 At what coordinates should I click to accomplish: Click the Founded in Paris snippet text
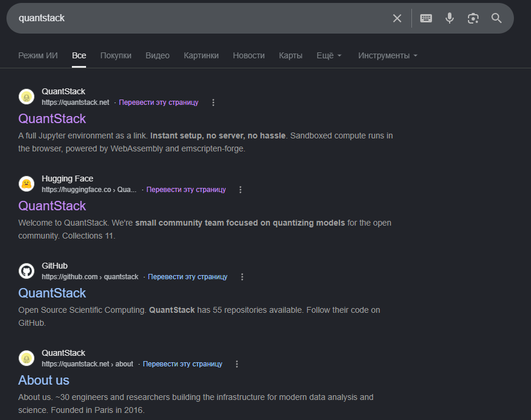click(x=196, y=404)
